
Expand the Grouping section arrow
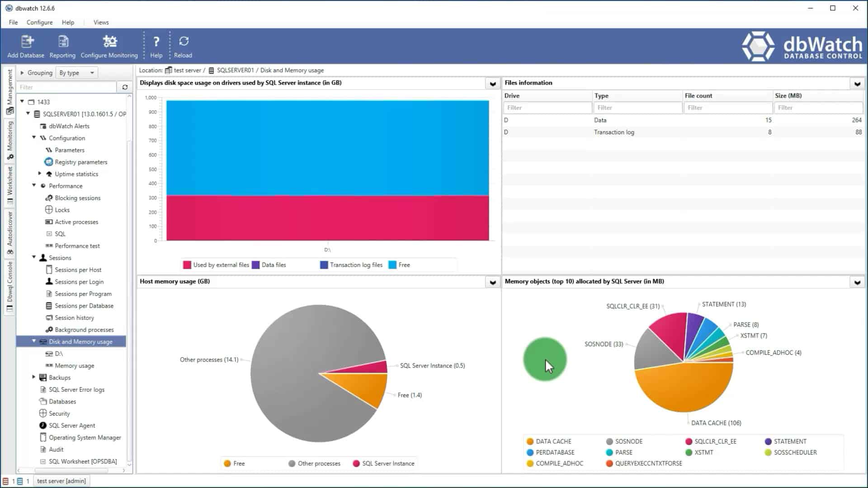pyautogui.click(x=22, y=73)
